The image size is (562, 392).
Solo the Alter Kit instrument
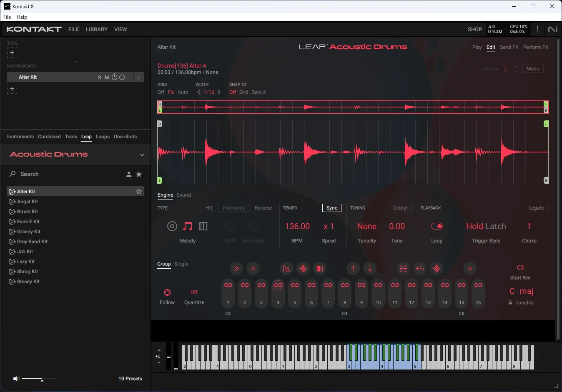[99, 77]
